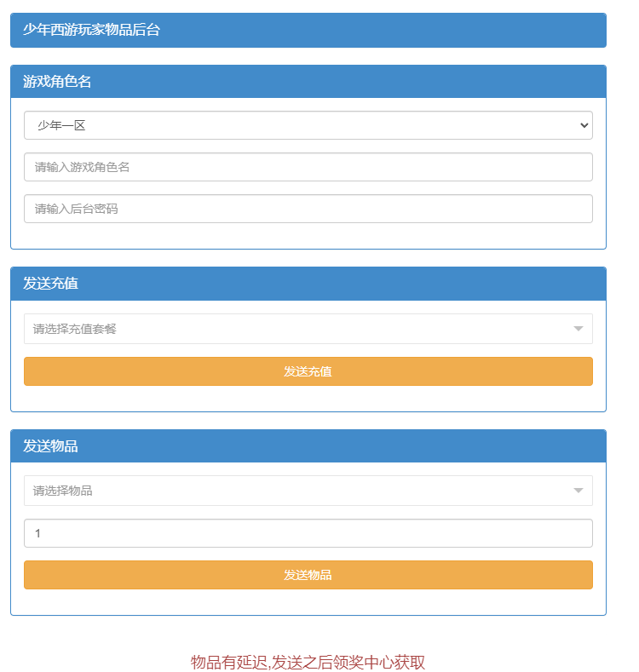
Task: Click the 发送充值 heading text label
Action: 50,284
